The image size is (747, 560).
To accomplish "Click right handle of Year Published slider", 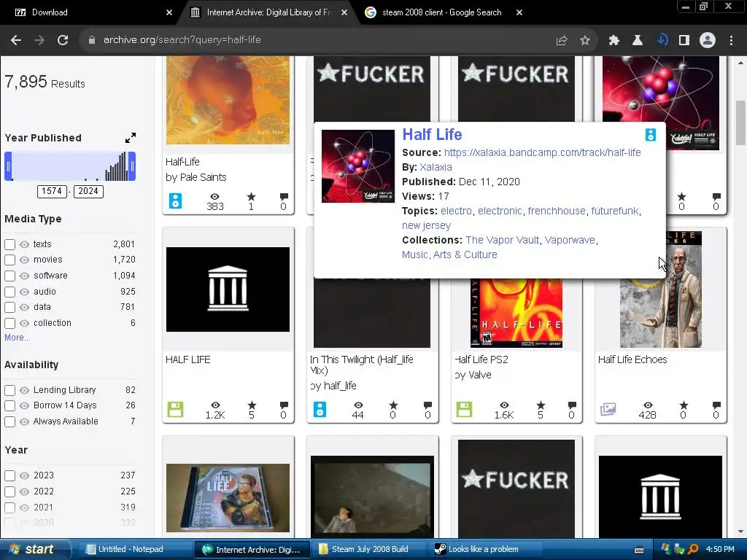I will [132, 166].
